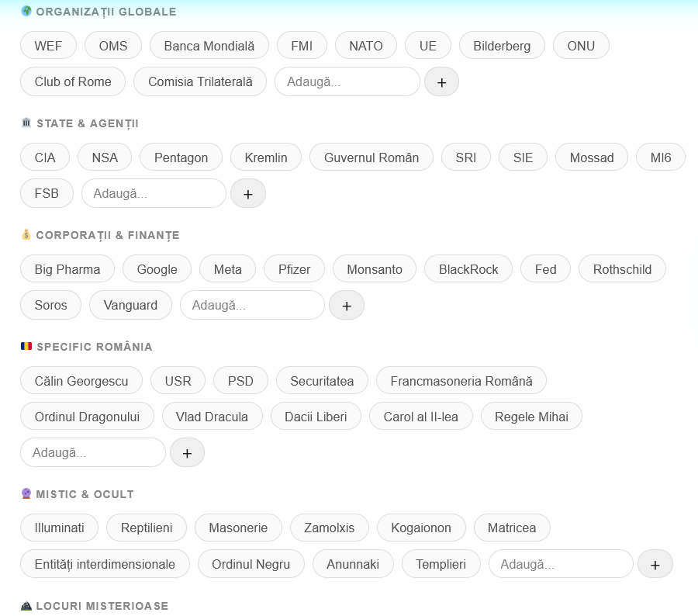
Task: Select the NATO chip
Action: point(366,46)
